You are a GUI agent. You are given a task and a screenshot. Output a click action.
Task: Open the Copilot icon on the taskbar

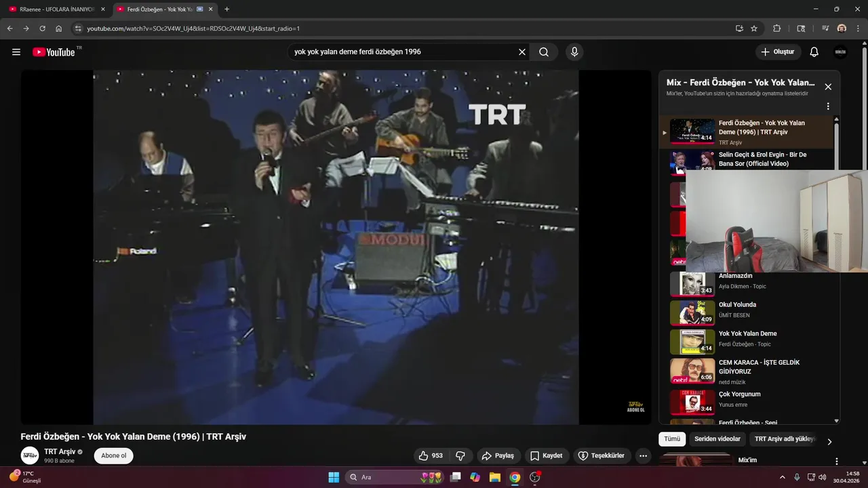(x=475, y=477)
